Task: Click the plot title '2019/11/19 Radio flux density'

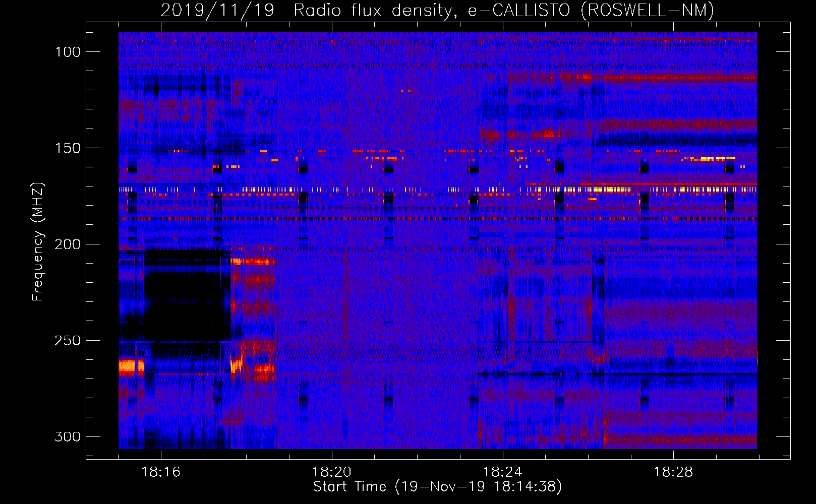Action: (x=306, y=10)
